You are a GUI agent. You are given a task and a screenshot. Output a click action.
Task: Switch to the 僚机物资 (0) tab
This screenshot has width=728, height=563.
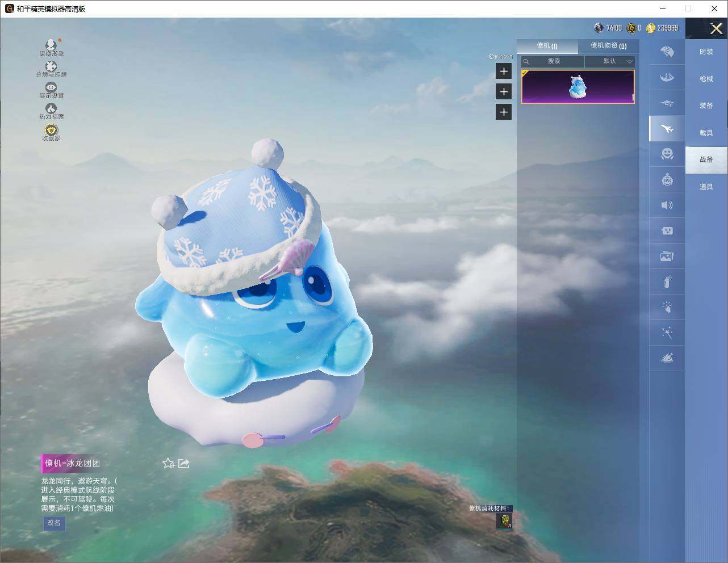(x=608, y=46)
